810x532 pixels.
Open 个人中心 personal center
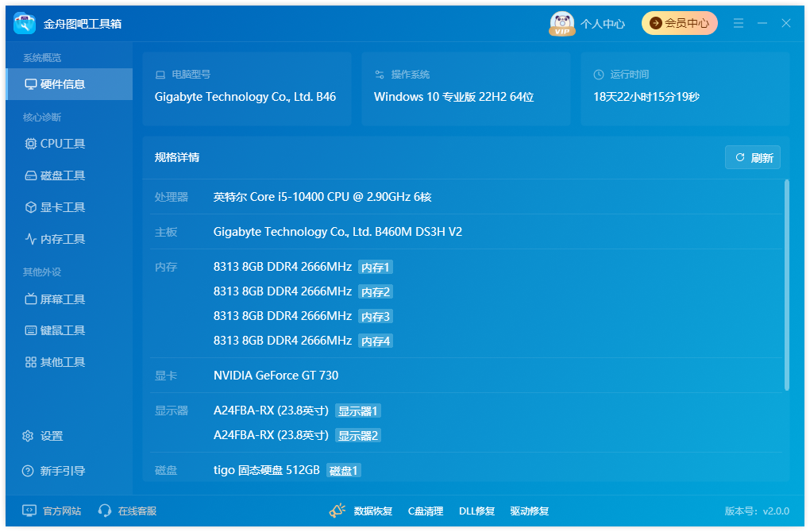(x=602, y=24)
